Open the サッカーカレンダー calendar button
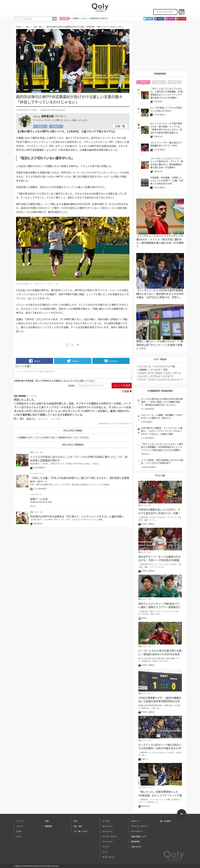This screenshot has height=868, width=200. coord(168,12)
